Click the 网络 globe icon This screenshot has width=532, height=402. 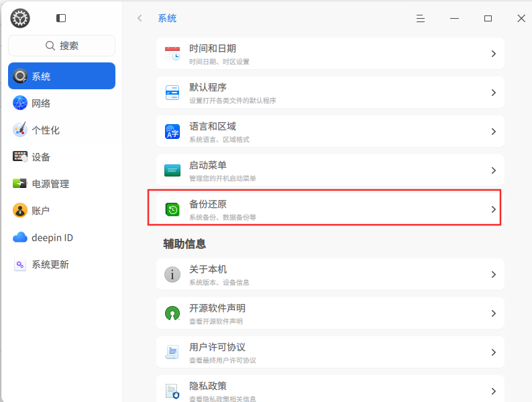tap(20, 103)
